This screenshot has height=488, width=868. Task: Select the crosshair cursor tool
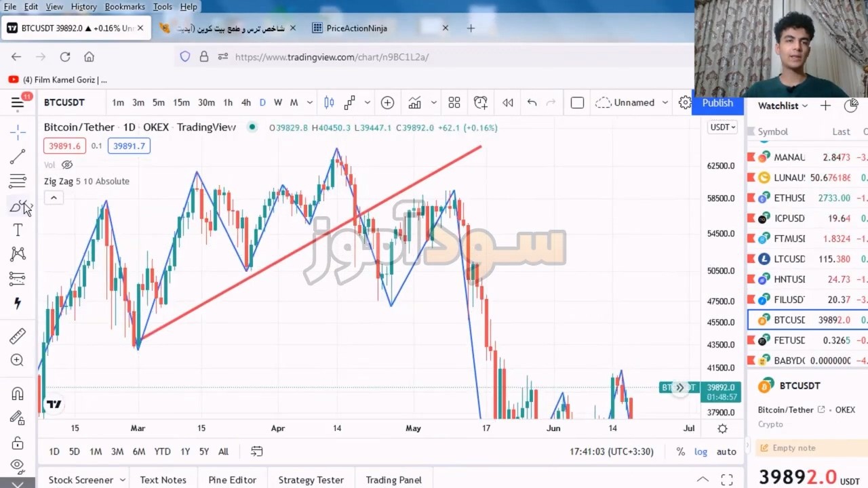pos(18,131)
